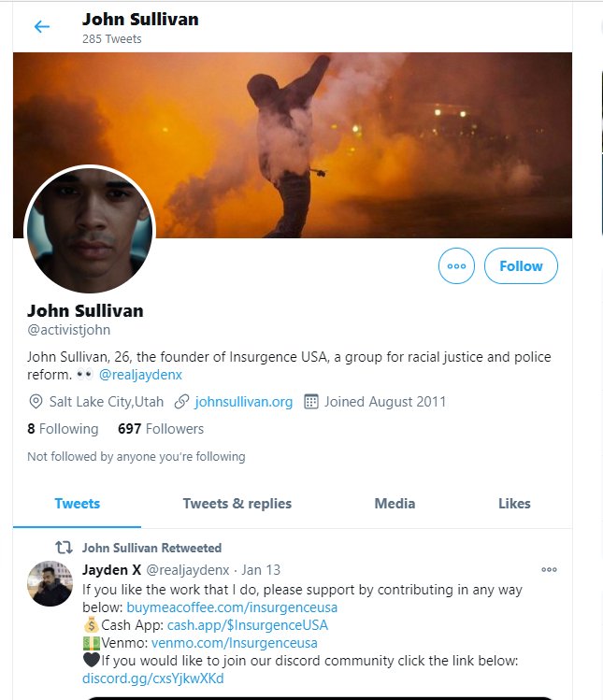Switch to the Media tab
The image size is (603, 700).
[x=395, y=504]
